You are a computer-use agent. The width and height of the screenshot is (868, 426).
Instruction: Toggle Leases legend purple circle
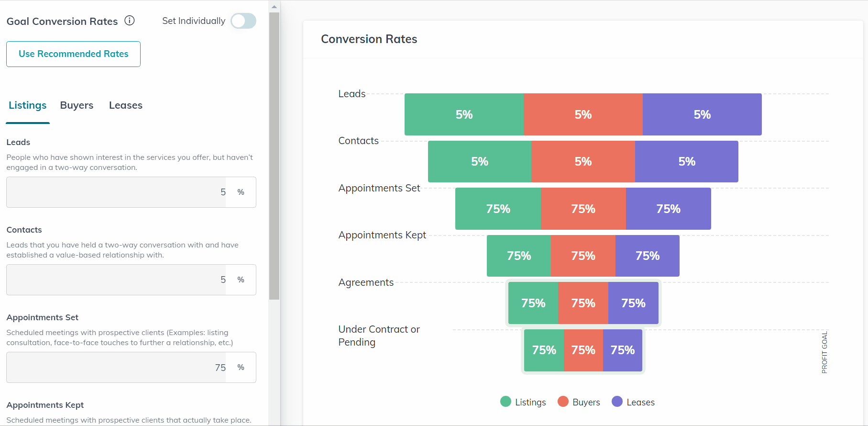(617, 402)
